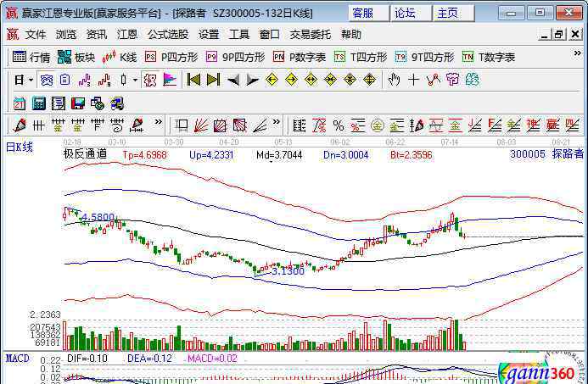Expand the top toolbar overflow chevron
Viewport: 588px width, 384px height.
578,53
